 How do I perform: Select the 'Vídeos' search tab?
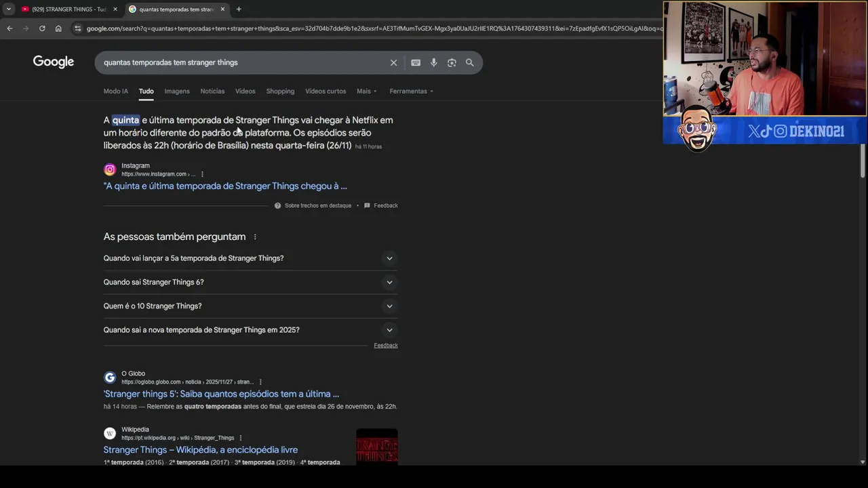coord(245,91)
